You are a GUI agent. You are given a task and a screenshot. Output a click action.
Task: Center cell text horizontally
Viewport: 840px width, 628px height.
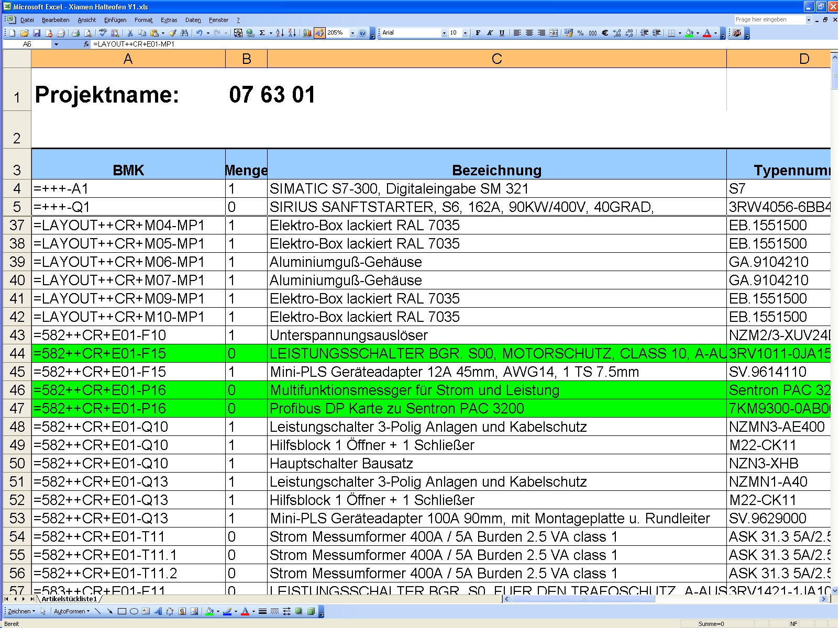[x=529, y=33]
